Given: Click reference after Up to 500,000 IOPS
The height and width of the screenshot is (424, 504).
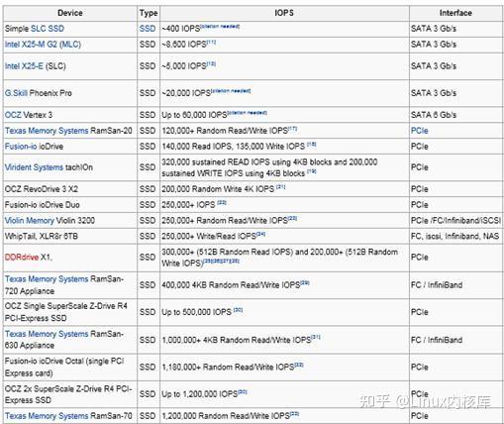Looking at the screenshot, I should pyautogui.click(x=238, y=310).
